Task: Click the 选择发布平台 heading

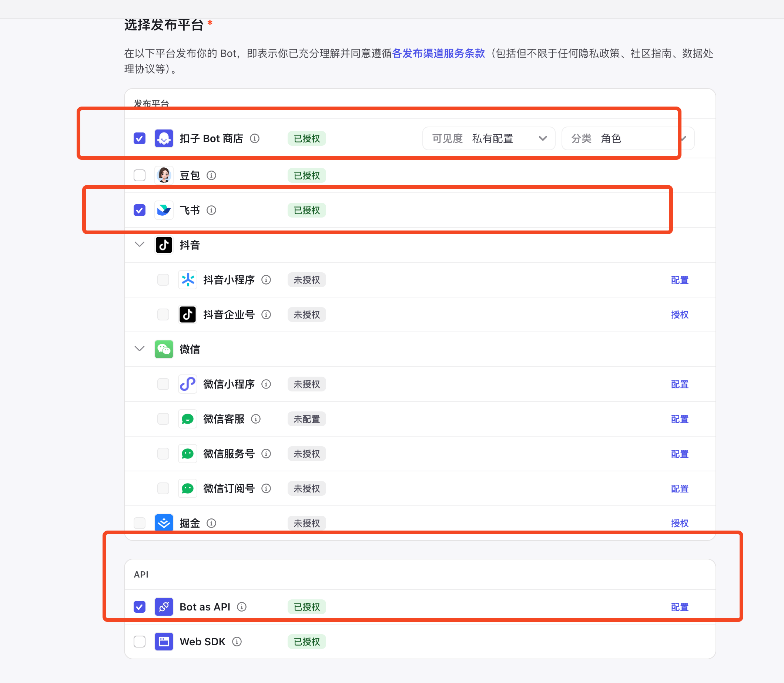Action: tap(164, 25)
